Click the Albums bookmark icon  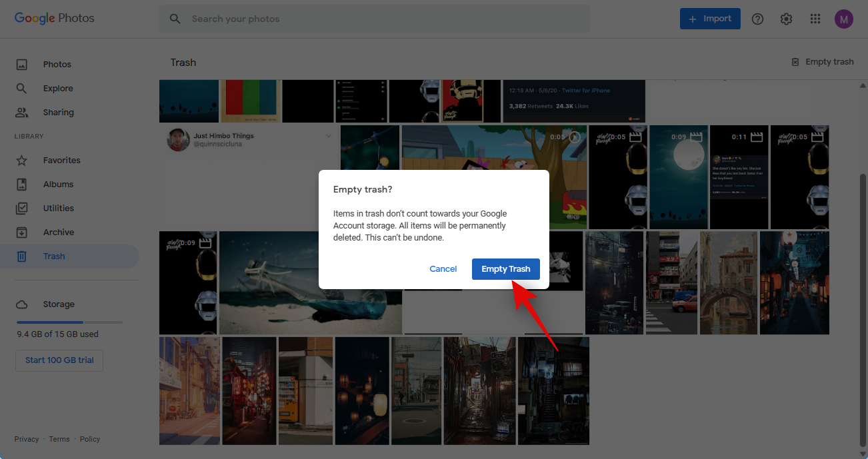22,185
